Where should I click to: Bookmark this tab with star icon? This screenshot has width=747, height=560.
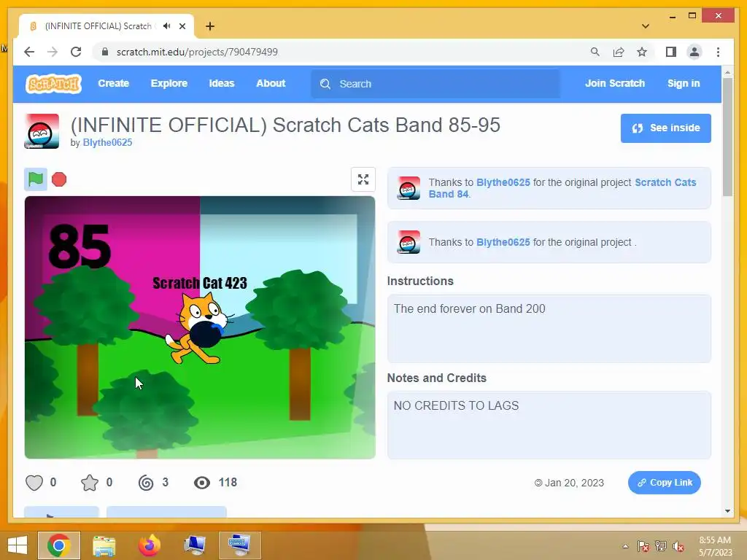click(x=642, y=52)
